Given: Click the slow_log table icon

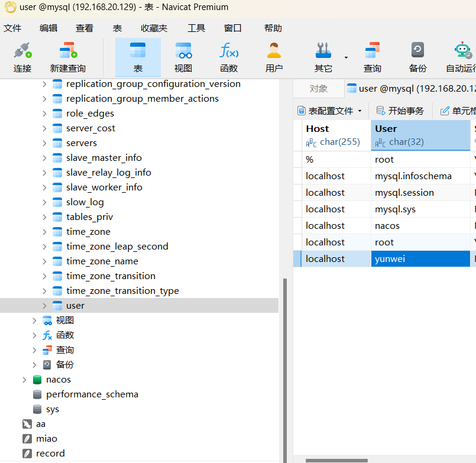Looking at the screenshot, I should (57, 202).
